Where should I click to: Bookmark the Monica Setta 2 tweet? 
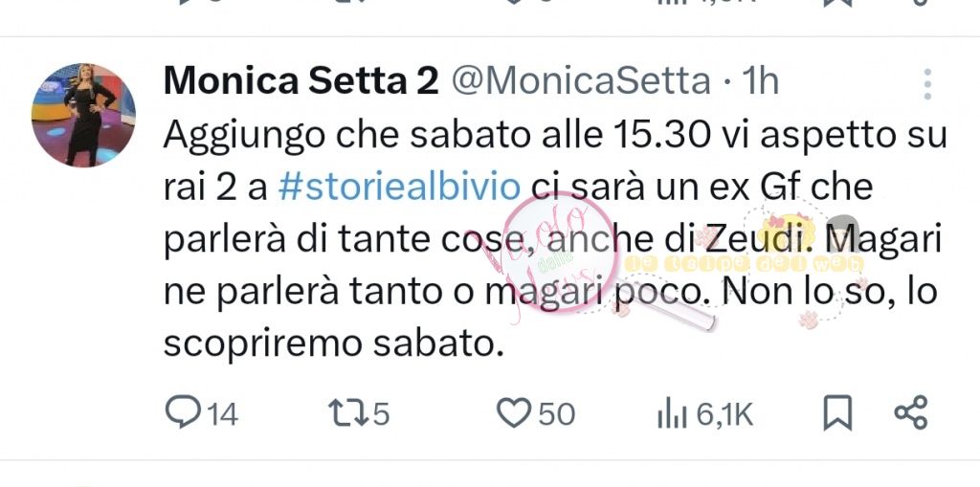[x=837, y=412]
